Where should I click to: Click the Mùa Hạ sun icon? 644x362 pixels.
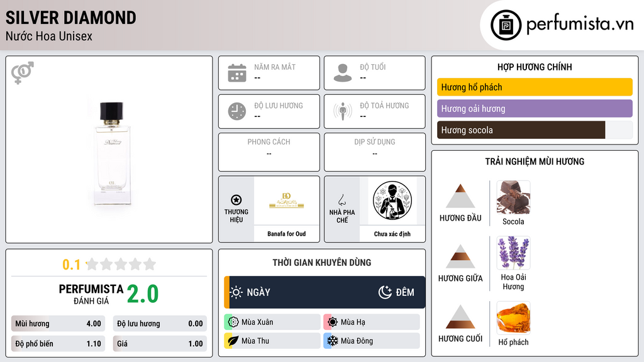click(x=333, y=322)
